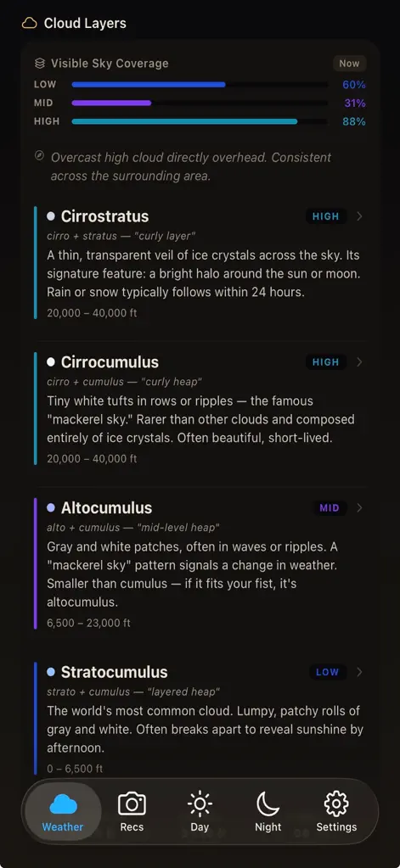Click the Visible Sky Coverage layers icon
The width and height of the screenshot is (400, 868).
[39, 64]
